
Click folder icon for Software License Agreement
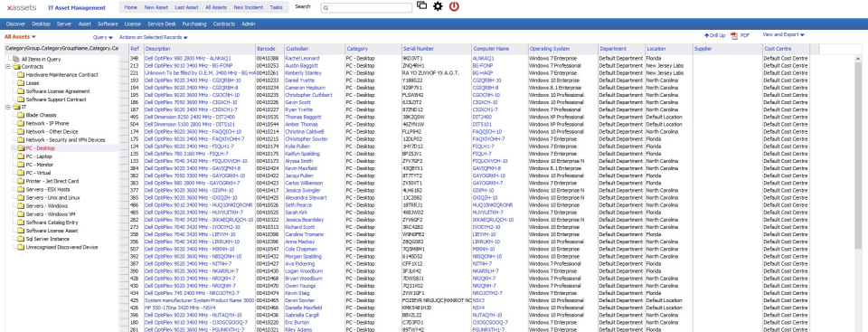coord(21,91)
